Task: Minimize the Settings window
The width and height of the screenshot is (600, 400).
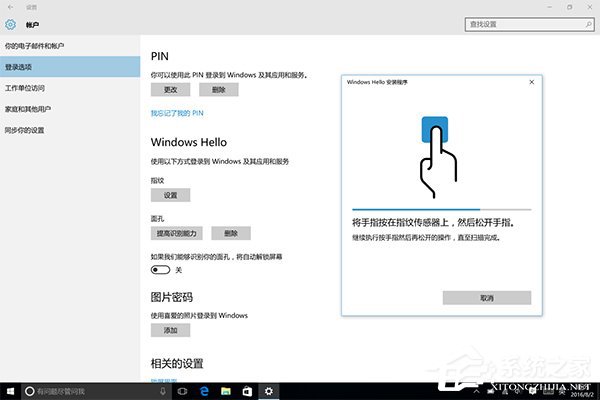Action: tap(549, 7)
